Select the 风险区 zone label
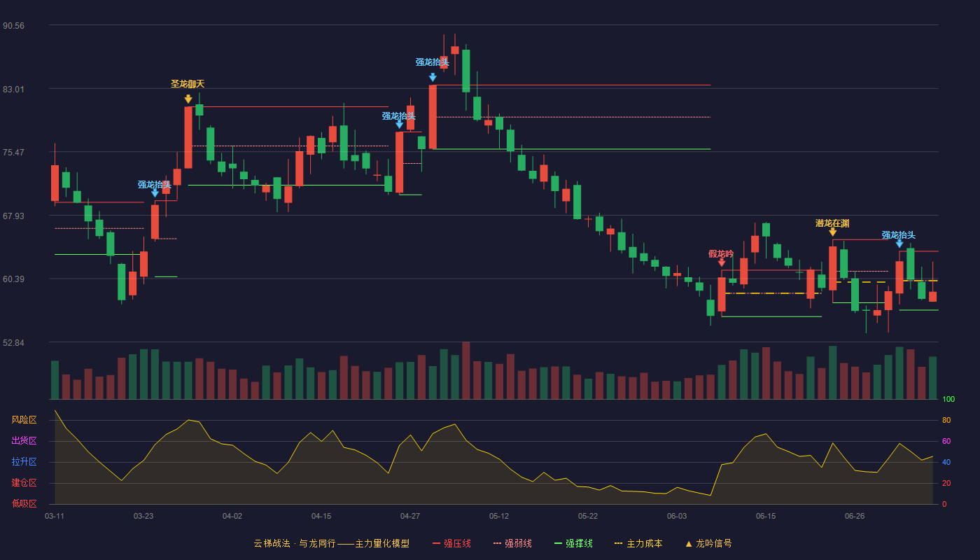Viewport: 980px width, 560px height. 24,420
